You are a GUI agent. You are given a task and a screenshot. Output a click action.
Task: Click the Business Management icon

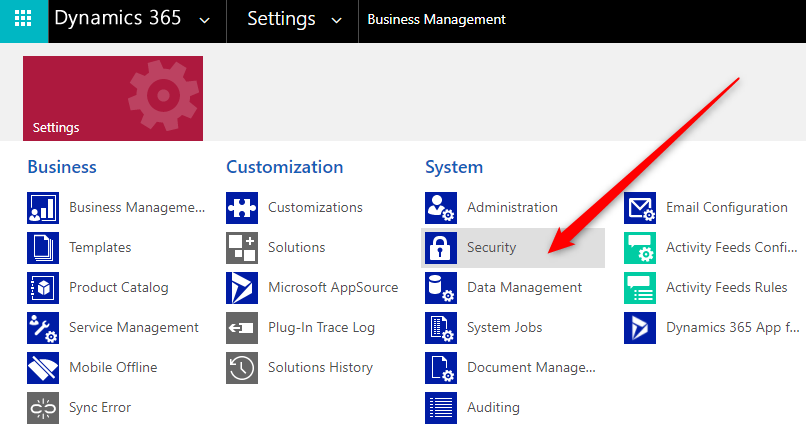(43, 208)
